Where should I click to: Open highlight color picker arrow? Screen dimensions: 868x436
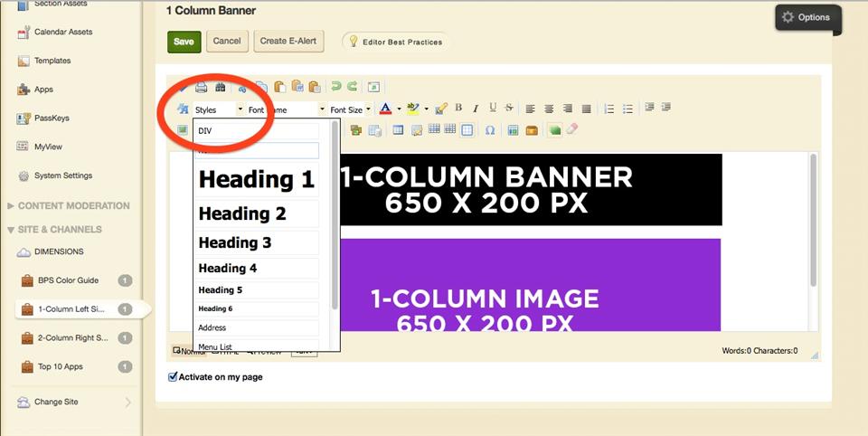pyautogui.click(x=426, y=109)
